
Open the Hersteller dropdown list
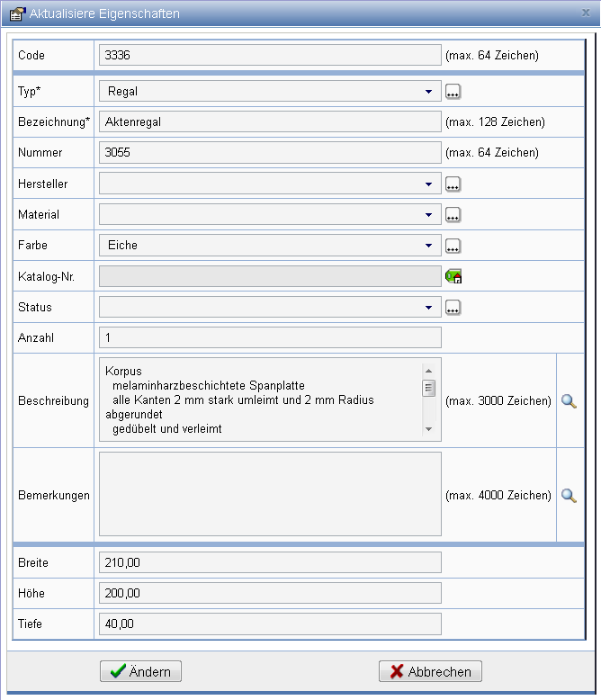click(x=428, y=184)
